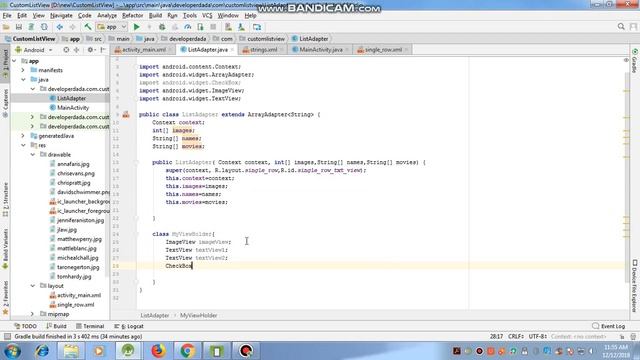Click customlistview in the navigation bar
Viewport: 640px width, 360px height.
262,39
